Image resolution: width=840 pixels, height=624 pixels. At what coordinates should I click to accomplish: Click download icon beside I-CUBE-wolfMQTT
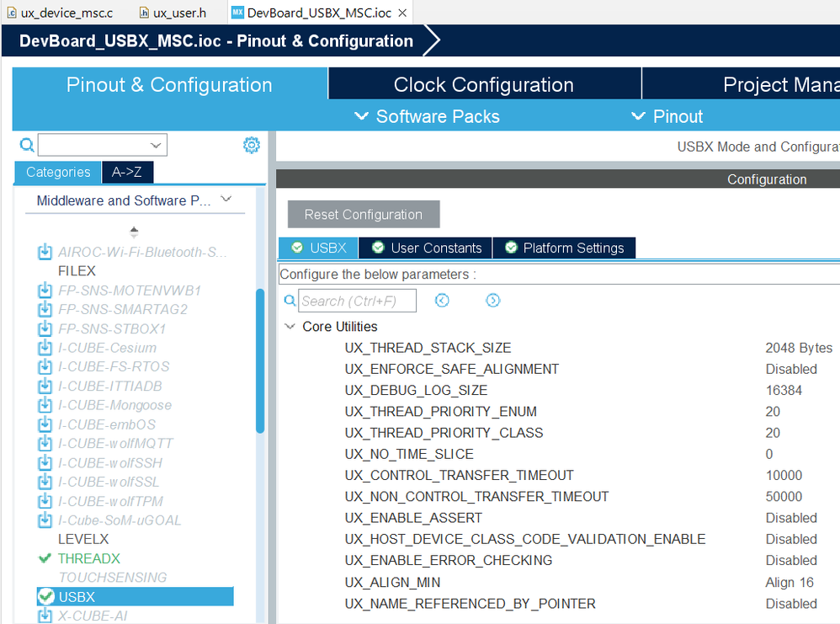click(45, 443)
